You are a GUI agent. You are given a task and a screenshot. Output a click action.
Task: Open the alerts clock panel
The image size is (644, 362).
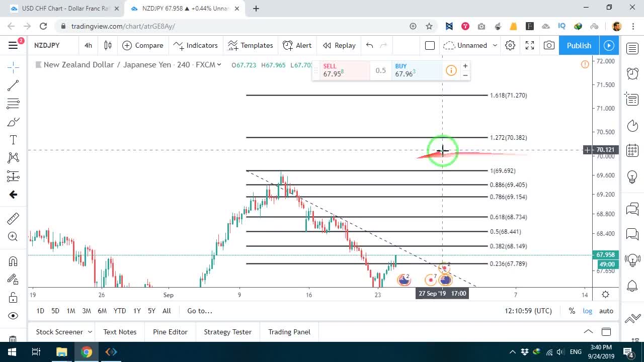(632, 73)
